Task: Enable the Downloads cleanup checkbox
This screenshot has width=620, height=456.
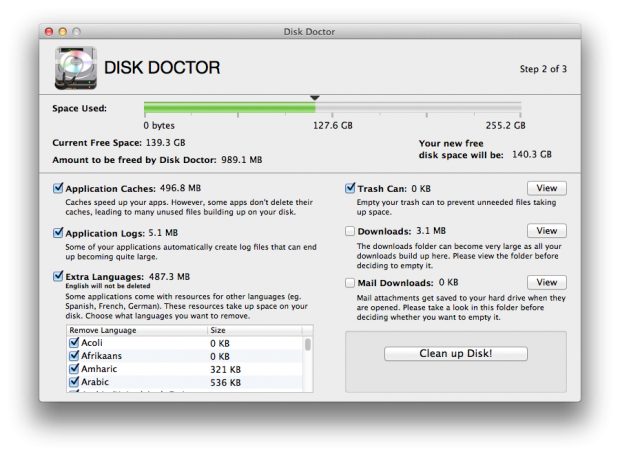Action: click(351, 231)
